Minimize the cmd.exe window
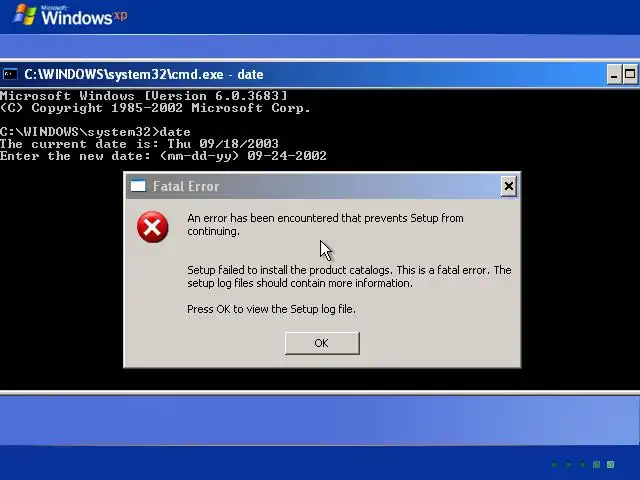The height and width of the screenshot is (480, 640). [613, 75]
